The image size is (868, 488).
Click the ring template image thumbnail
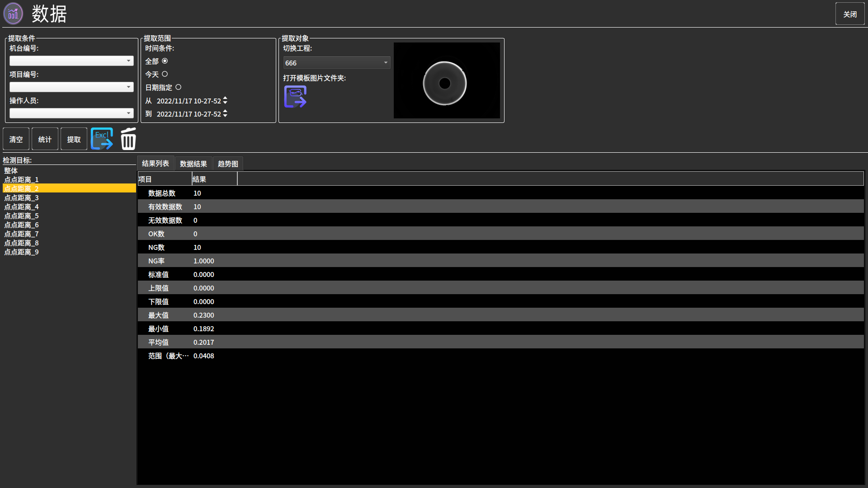click(x=446, y=81)
